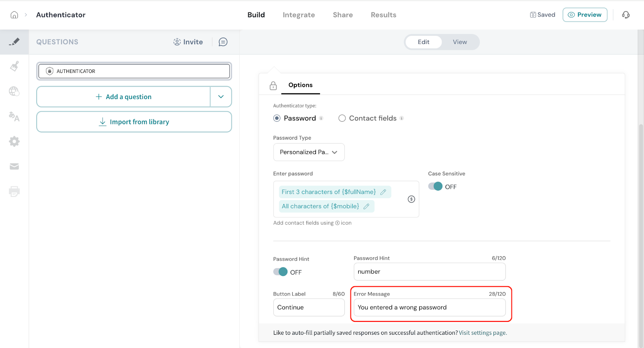The image size is (644, 348).
Task: Select the Contact fields radio button
Action: tap(342, 118)
